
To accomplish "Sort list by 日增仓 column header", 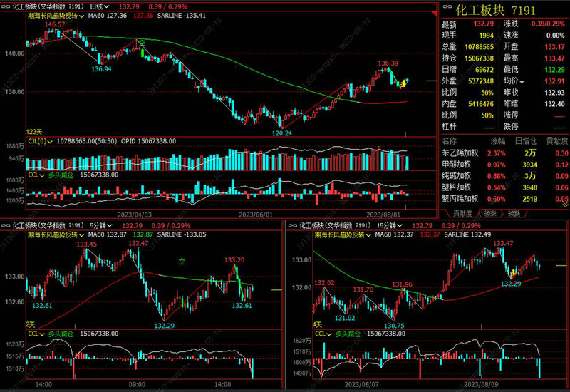I will (527, 141).
